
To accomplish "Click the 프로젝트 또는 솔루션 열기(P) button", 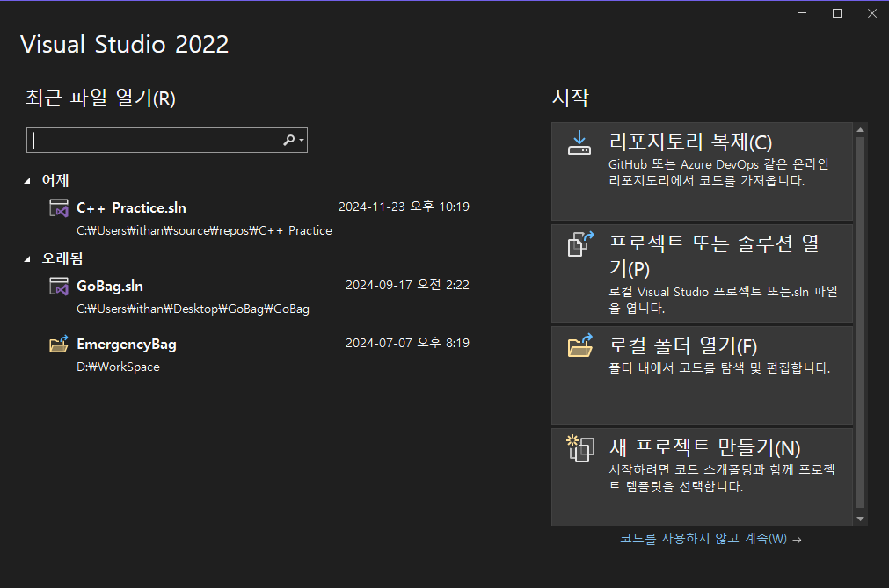I will click(702, 273).
